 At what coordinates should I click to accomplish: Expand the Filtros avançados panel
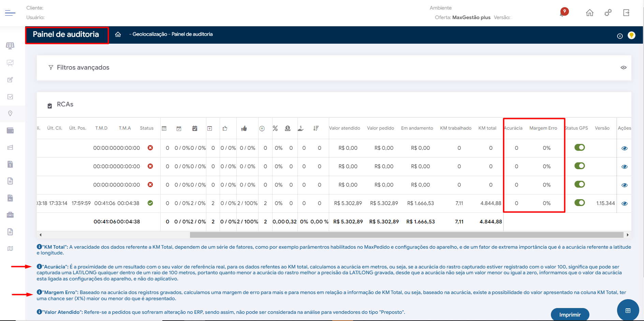click(83, 68)
